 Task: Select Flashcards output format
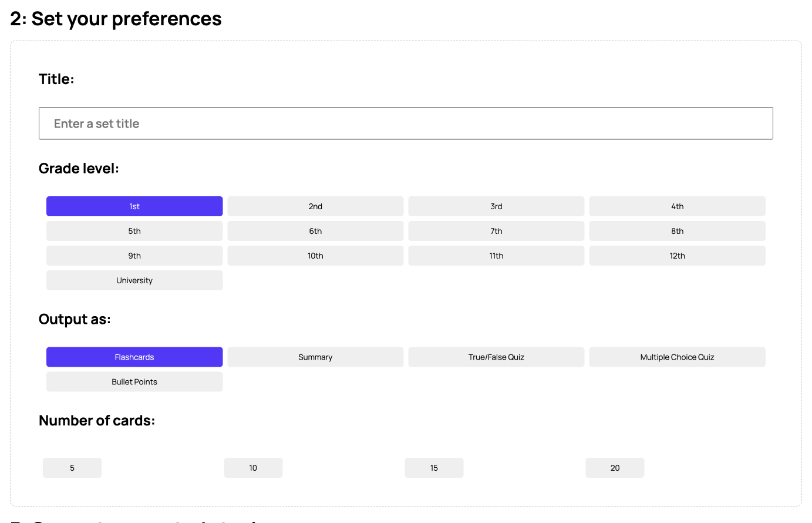coord(134,357)
